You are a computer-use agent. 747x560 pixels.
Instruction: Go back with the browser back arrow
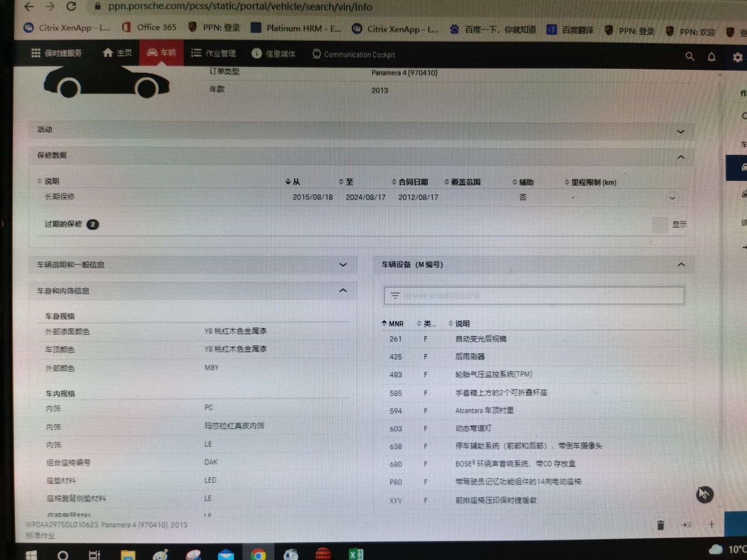pos(29,6)
